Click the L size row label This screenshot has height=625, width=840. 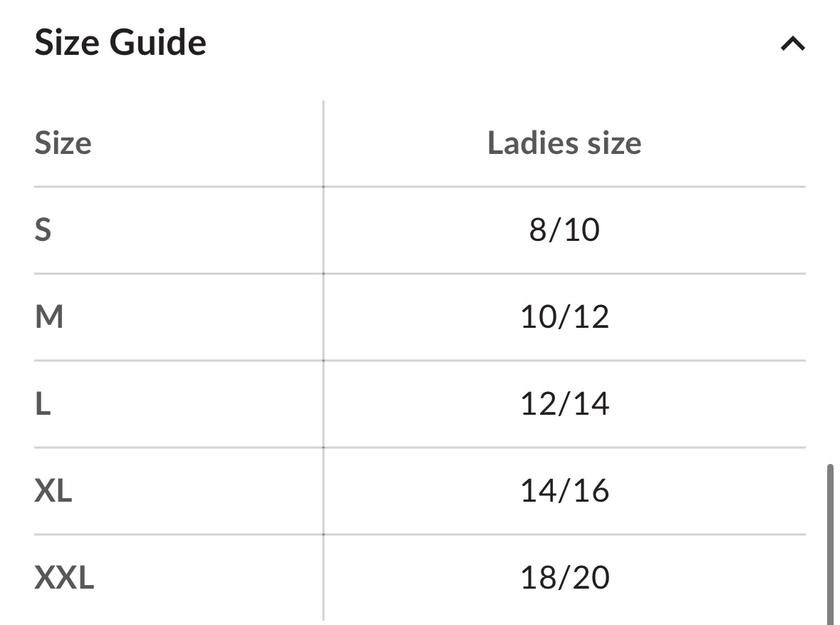(x=43, y=403)
